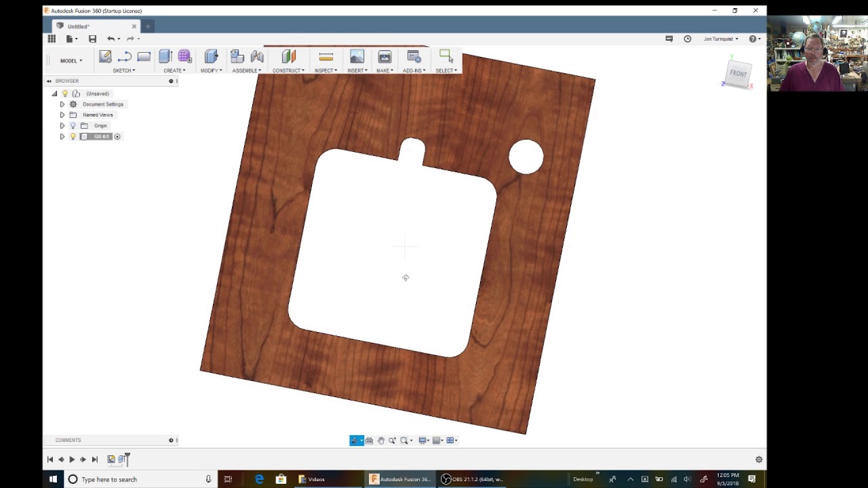The width and height of the screenshot is (868, 488).
Task: Launch the Extrude tool
Action: click(165, 57)
